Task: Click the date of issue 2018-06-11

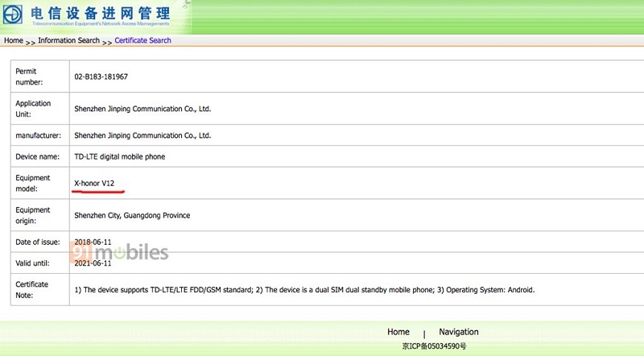Action: coord(93,242)
